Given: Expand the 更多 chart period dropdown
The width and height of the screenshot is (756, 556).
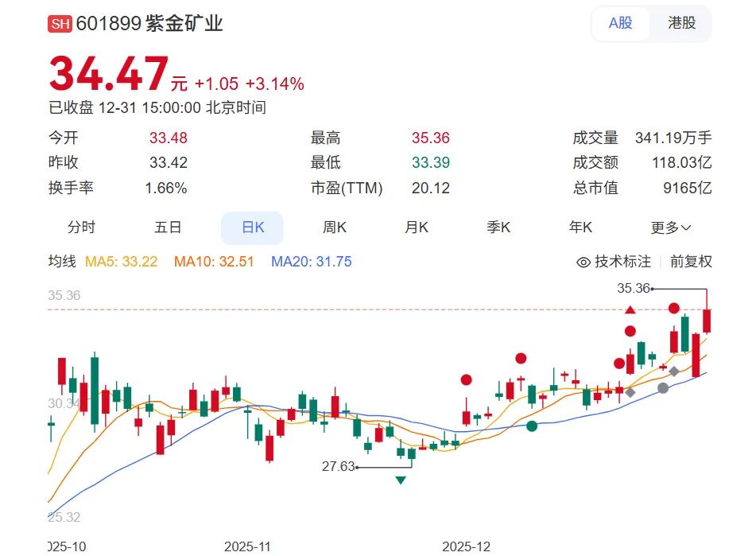Looking at the screenshot, I should tap(671, 227).
